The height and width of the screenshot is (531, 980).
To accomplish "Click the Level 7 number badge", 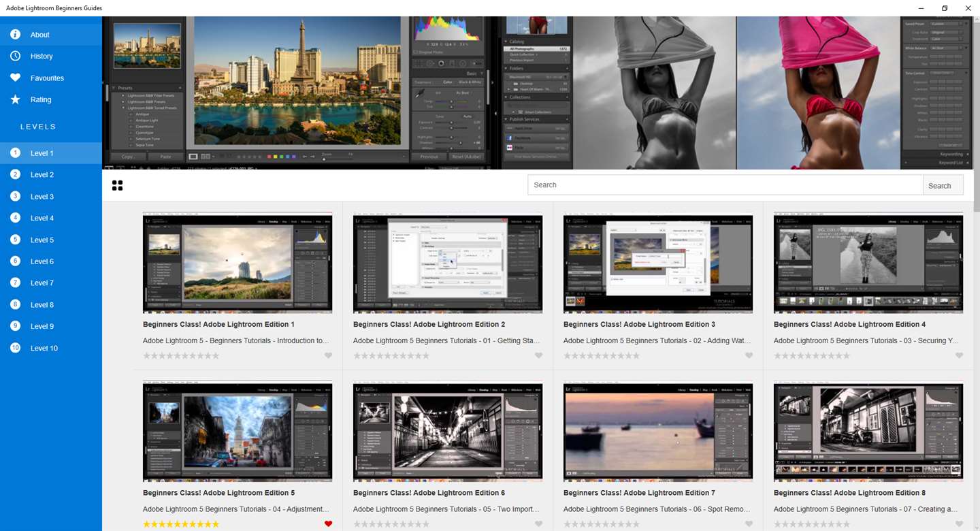I will (15, 283).
